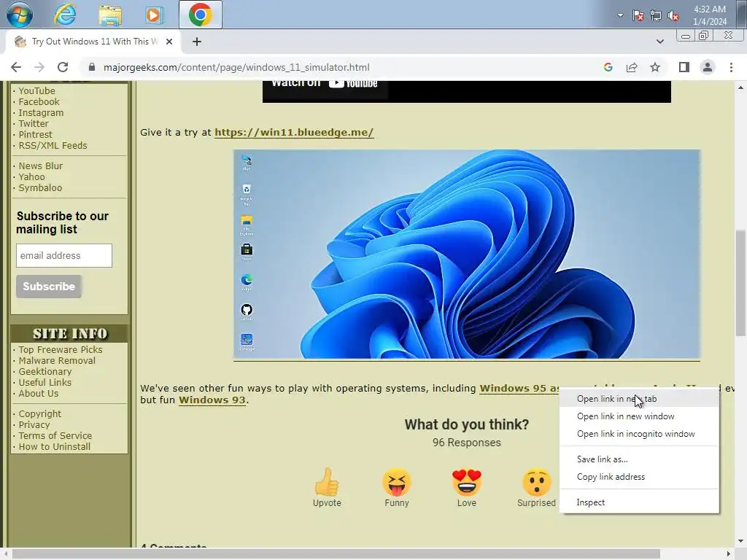Image resolution: width=747 pixels, height=560 pixels.
Task: Open the Geektionary link
Action: click(x=44, y=371)
